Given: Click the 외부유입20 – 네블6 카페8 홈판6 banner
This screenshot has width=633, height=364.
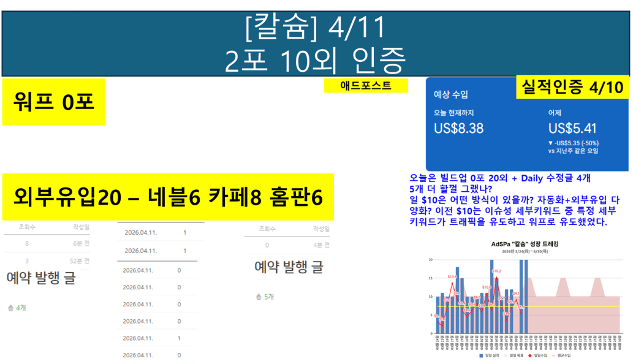Looking at the screenshot, I should click(167, 197).
